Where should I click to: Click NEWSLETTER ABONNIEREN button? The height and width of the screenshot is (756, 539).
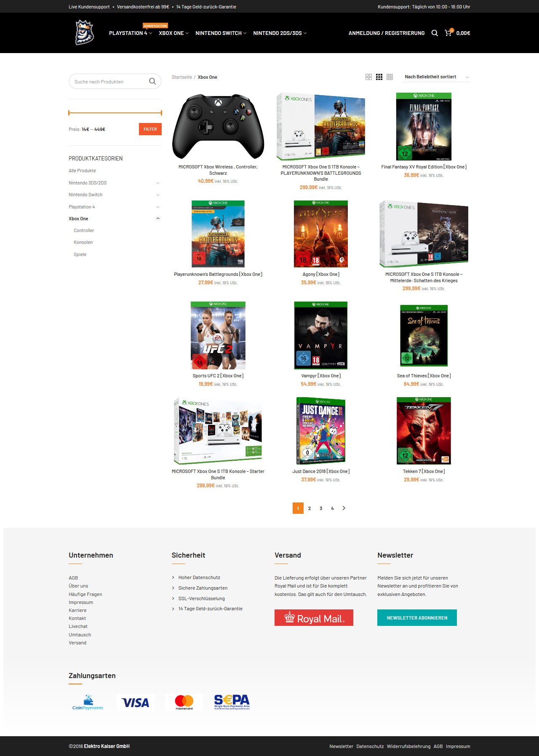(417, 618)
